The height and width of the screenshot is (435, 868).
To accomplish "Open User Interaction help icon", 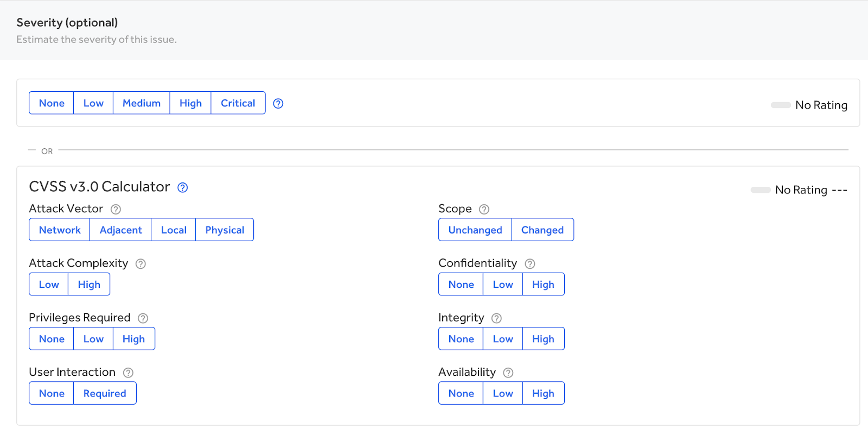I will point(128,373).
